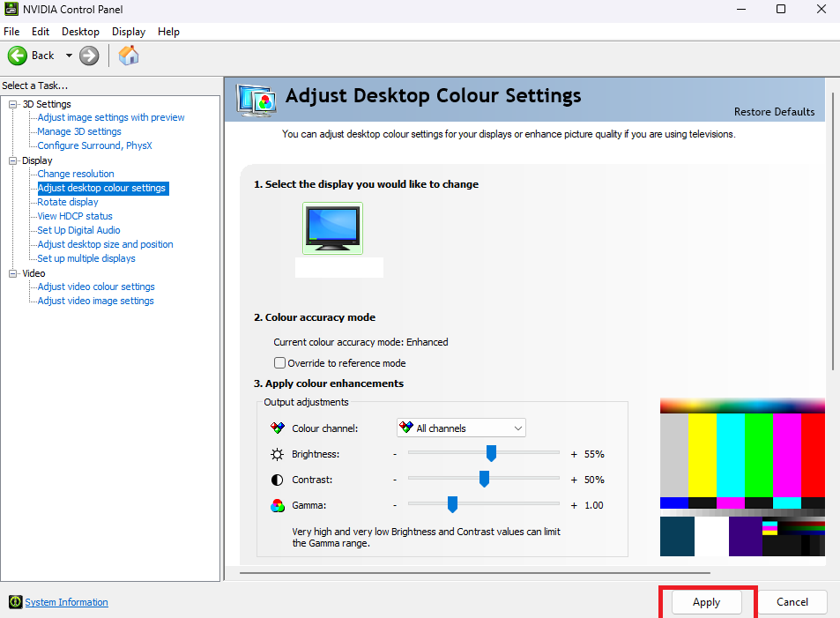
Task: Click the Apply button
Action: (x=706, y=602)
